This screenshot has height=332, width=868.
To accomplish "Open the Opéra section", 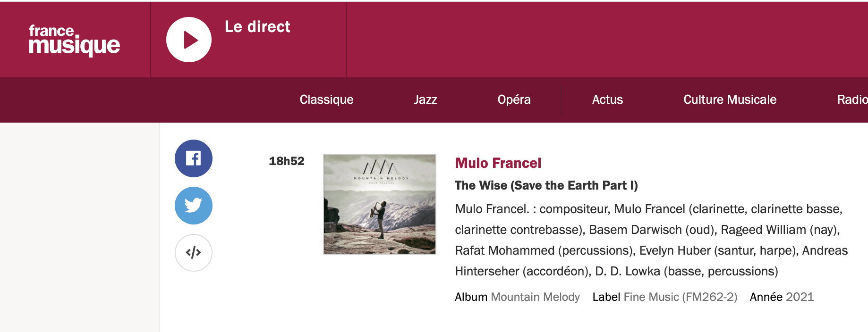I will tap(514, 100).
